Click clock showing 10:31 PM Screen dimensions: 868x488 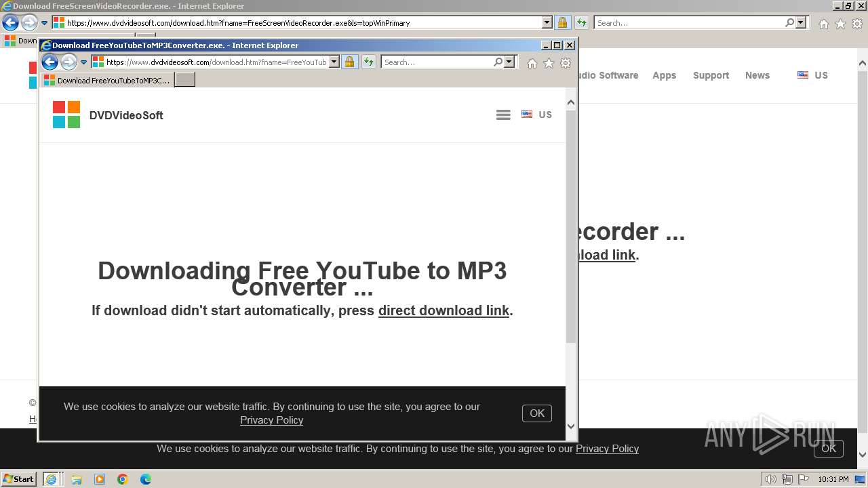pyautogui.click(x=833, y=479)
